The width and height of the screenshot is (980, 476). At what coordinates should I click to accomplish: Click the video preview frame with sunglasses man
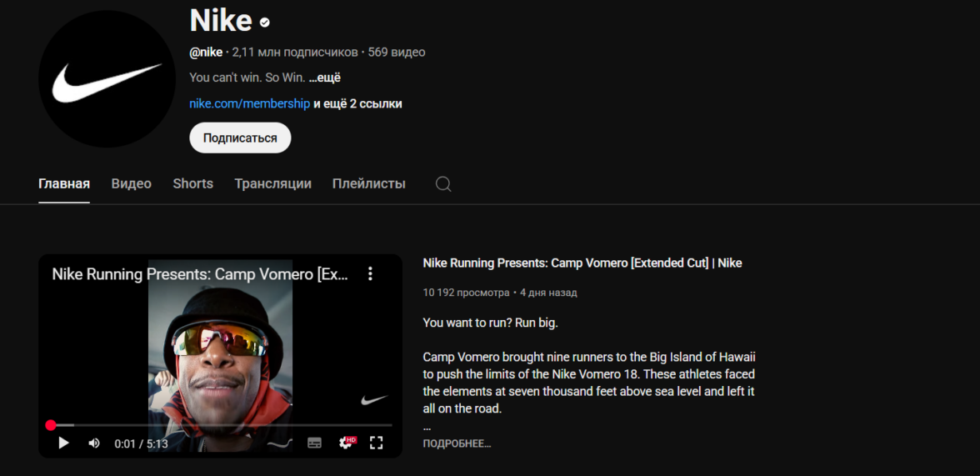coord(220,355)
